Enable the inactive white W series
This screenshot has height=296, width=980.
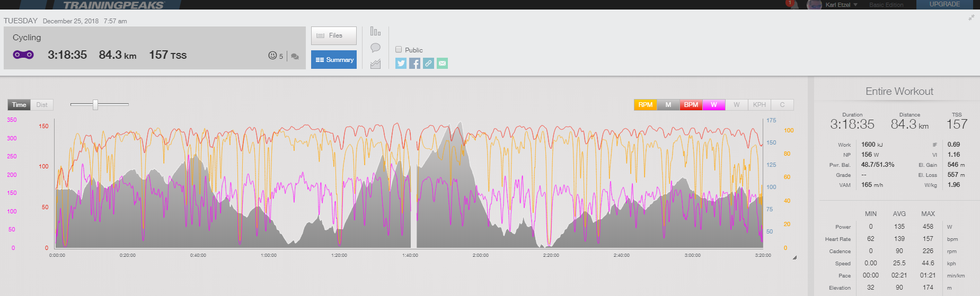pos(737,105)
